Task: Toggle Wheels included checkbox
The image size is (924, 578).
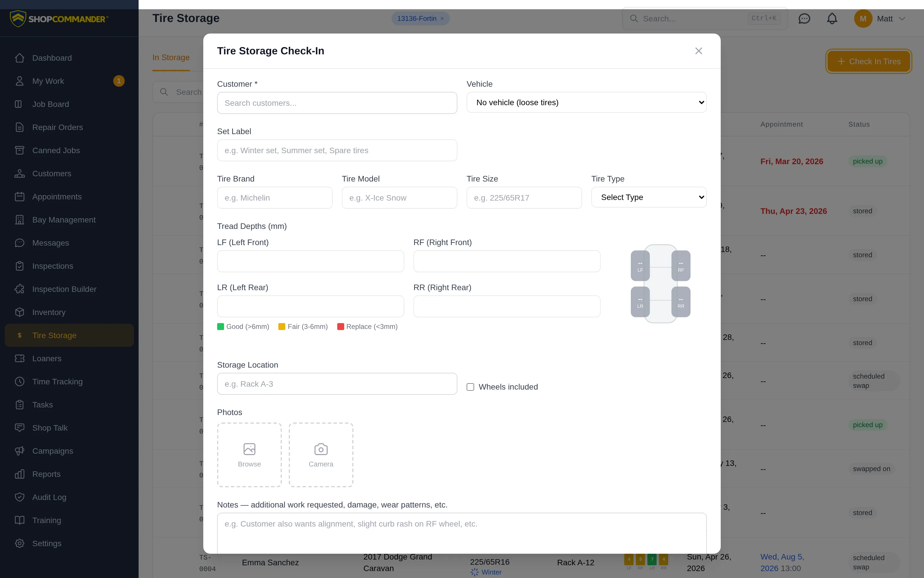Action: (x=470, y=387)
